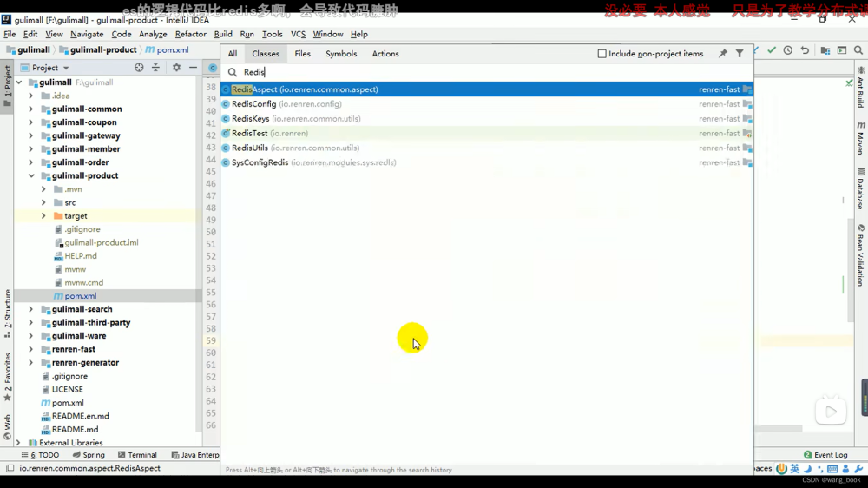This screenshot has height=488, width=868.
Task: Open the Refactor menu
Action: pos(190,35)
